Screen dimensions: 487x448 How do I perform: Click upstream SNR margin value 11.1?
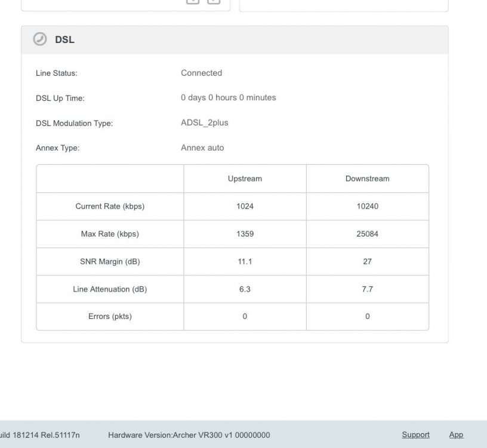(245, 262)
